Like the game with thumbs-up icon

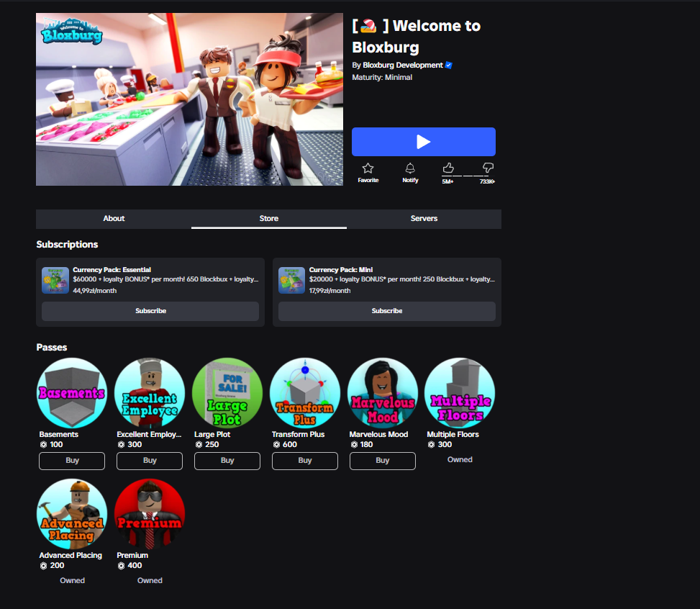447,168
